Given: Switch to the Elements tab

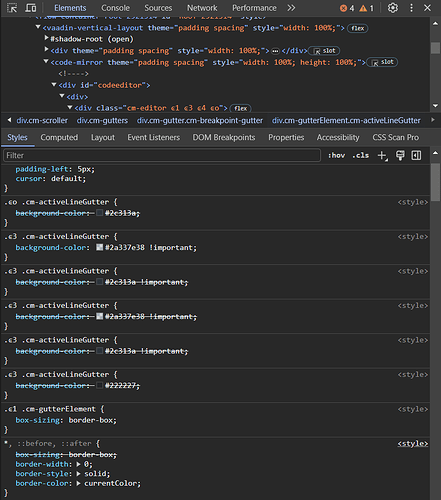Looking at the screenshot, I should pos(70,8).
